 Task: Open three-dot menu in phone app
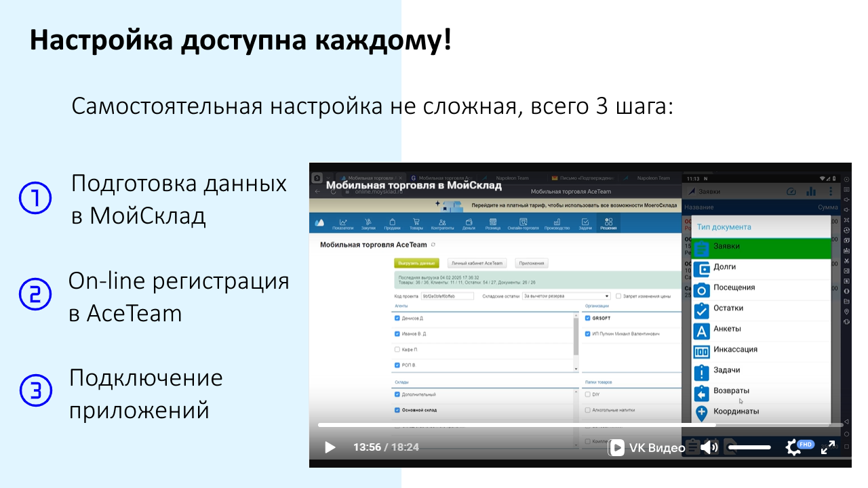(x=831, y=192)
